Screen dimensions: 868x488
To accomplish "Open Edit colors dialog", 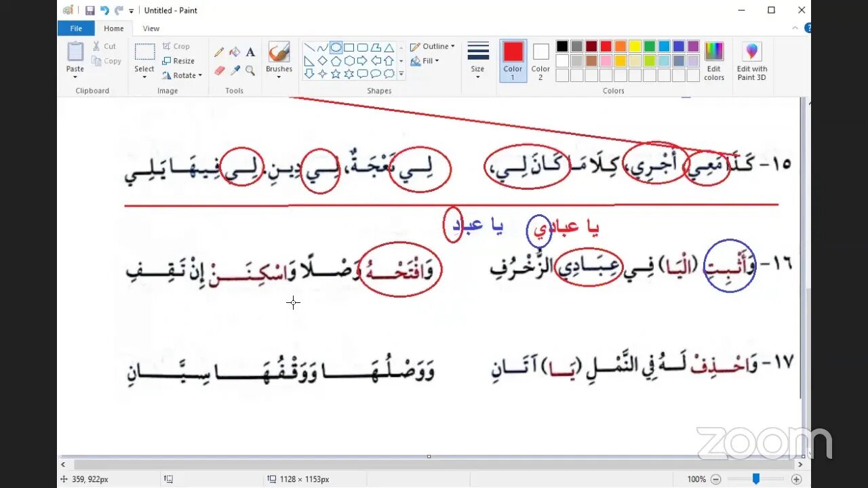I will [x=714, y=62].
